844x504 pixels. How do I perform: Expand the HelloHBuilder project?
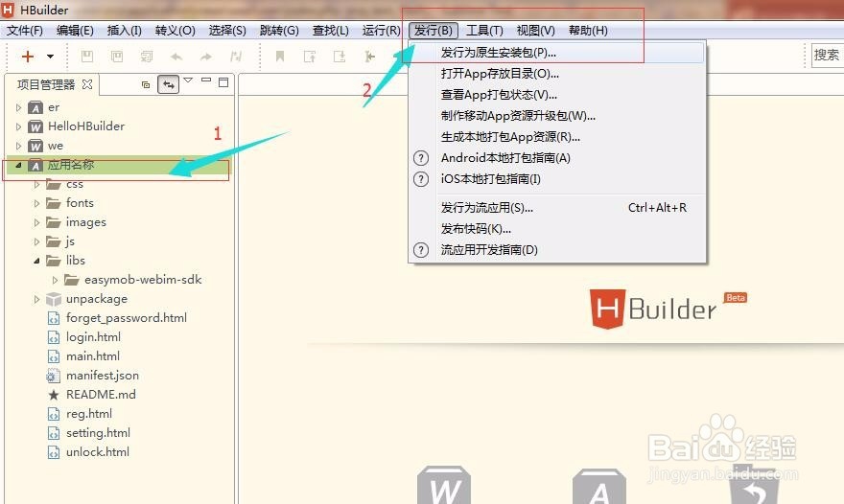[x=18, y=126]
